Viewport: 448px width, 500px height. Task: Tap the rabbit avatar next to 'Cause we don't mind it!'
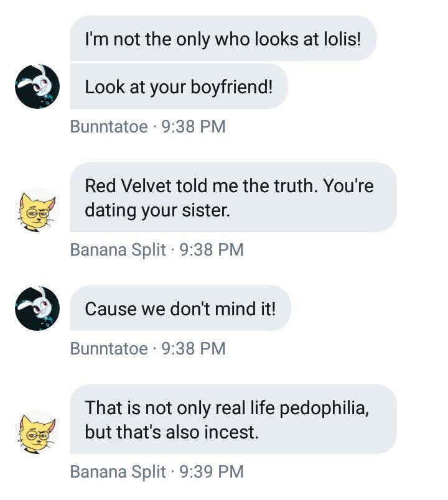pos(37,308)
